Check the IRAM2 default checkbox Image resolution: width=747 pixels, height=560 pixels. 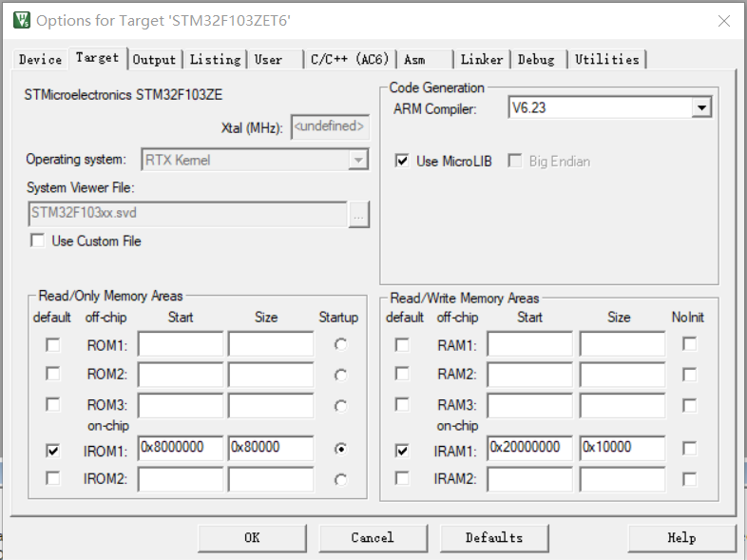coord(402,477)
